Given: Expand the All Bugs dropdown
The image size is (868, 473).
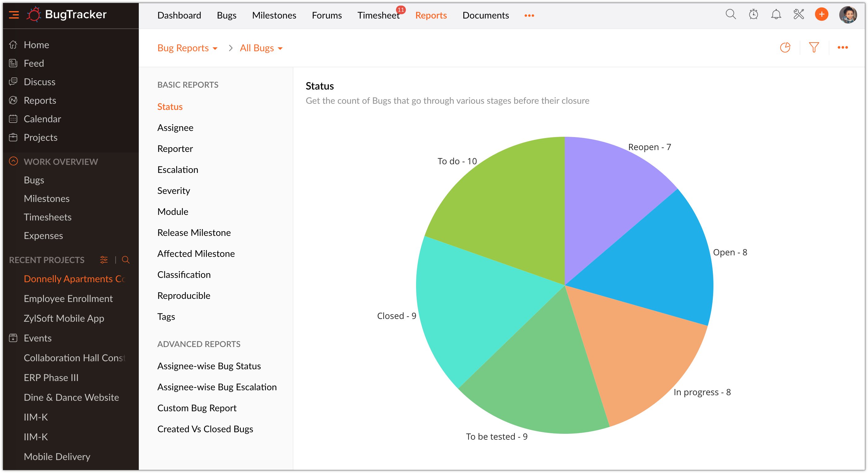Looking at the screenshot, I should (x=261, y=48).
